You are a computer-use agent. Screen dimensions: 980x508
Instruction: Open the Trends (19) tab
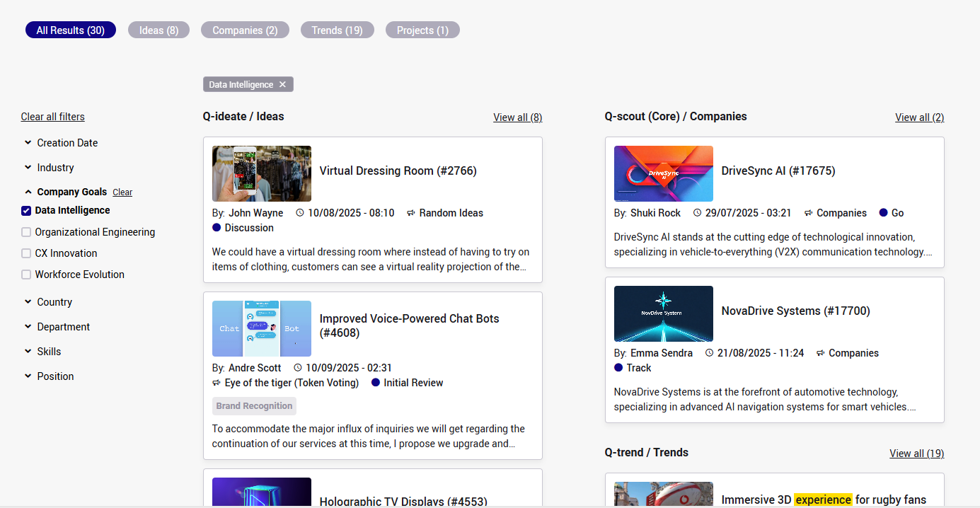338,30
